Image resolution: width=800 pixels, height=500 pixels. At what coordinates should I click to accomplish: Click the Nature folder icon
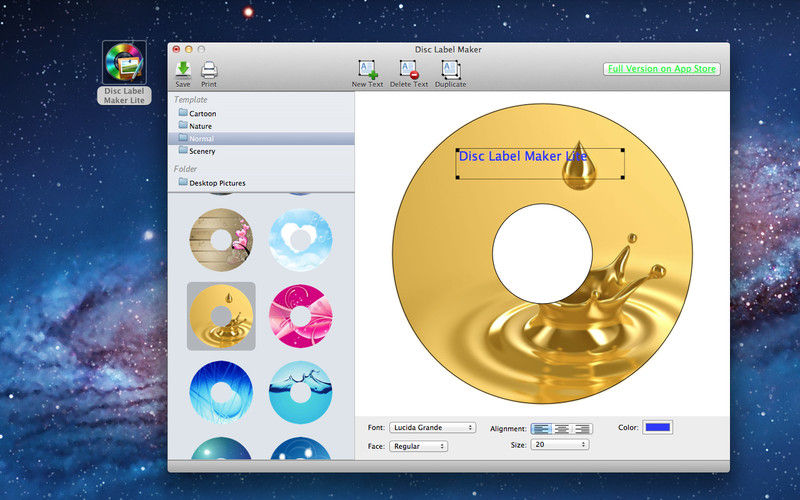click(x=183, y=126)
